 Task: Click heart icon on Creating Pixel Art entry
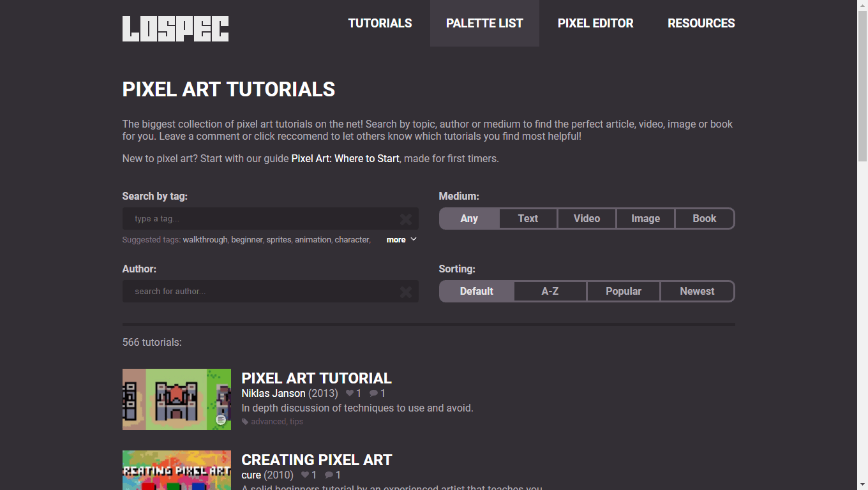pyautogui.click(x=304, y=475)
